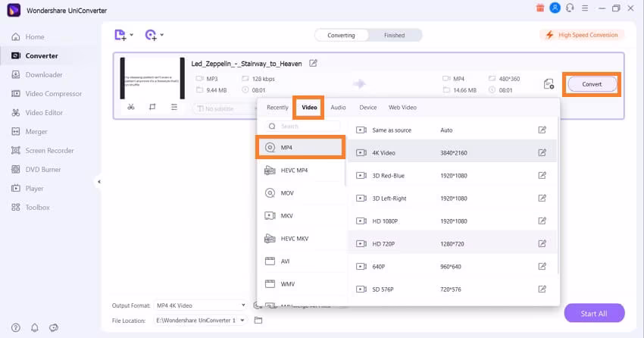Switch to the Converting tab

click(341, 36)
